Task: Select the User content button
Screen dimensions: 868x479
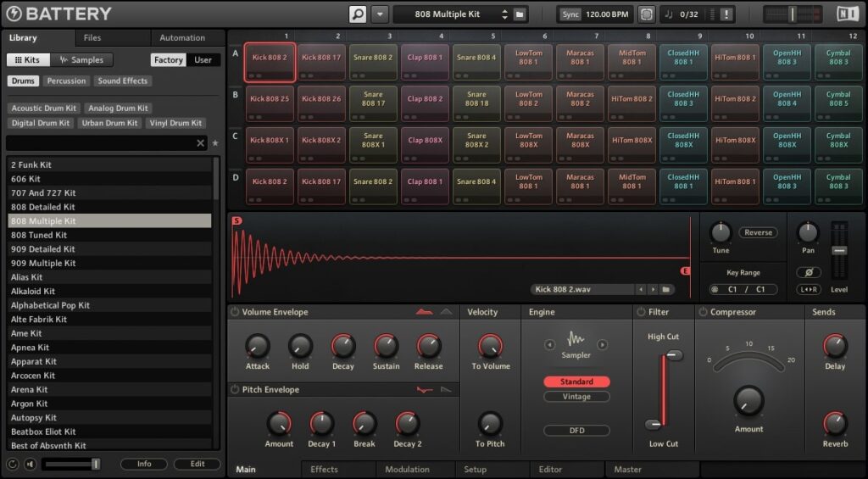Action: 203,60
